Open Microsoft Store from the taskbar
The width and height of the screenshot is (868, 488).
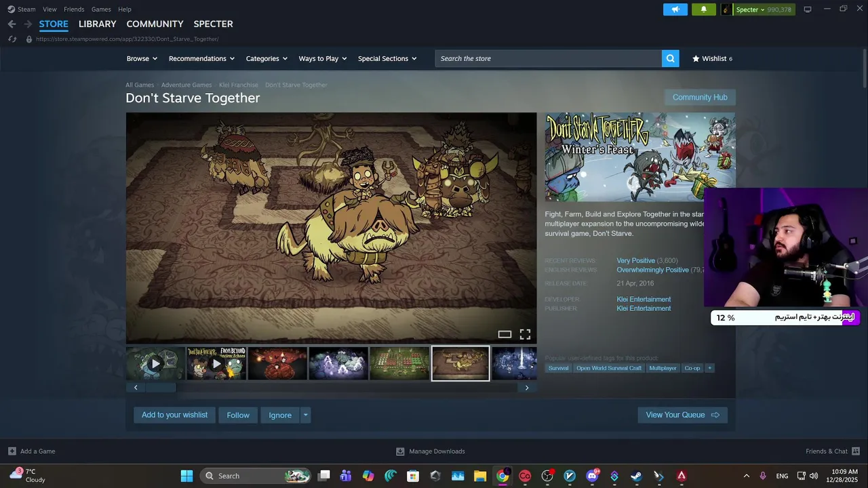point(413,476)
